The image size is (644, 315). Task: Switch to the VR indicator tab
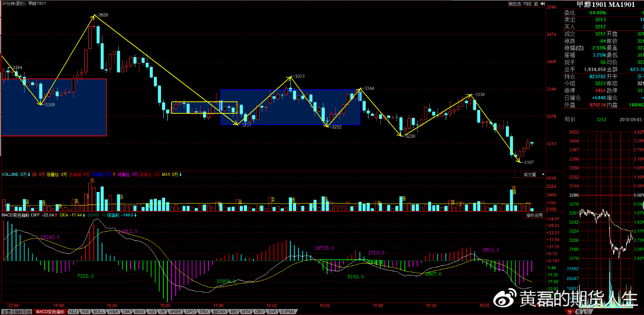[x=162, y=312]
